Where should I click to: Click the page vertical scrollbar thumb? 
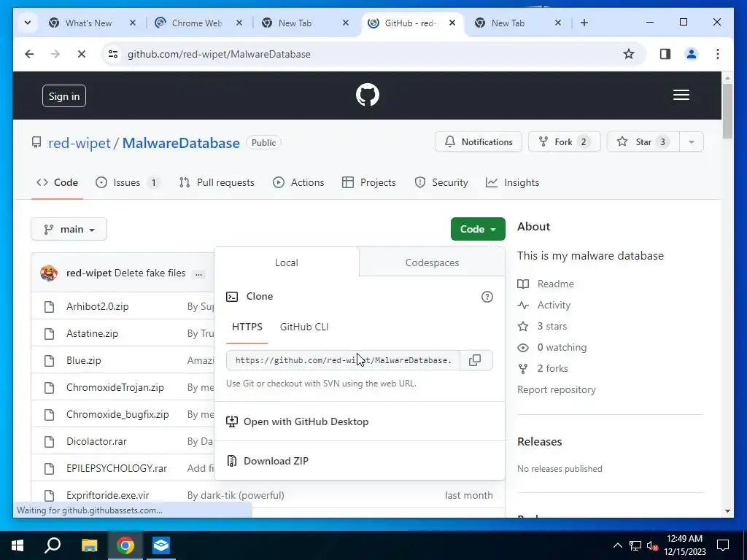click(727, 112)
